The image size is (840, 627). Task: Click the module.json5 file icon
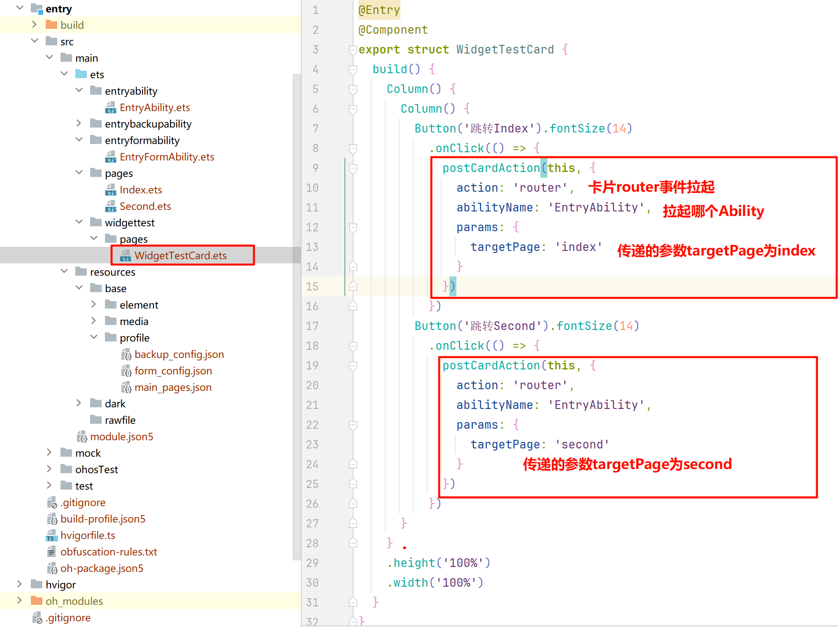click(82, 437)
